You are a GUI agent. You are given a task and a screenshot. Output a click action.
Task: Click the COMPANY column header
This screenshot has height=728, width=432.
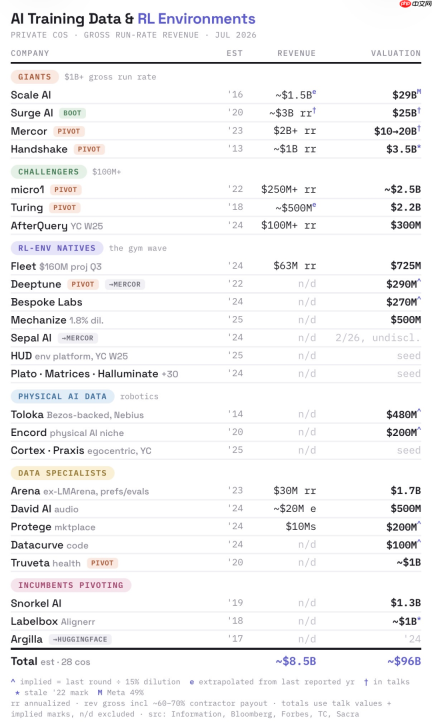[x=30, y=53]
